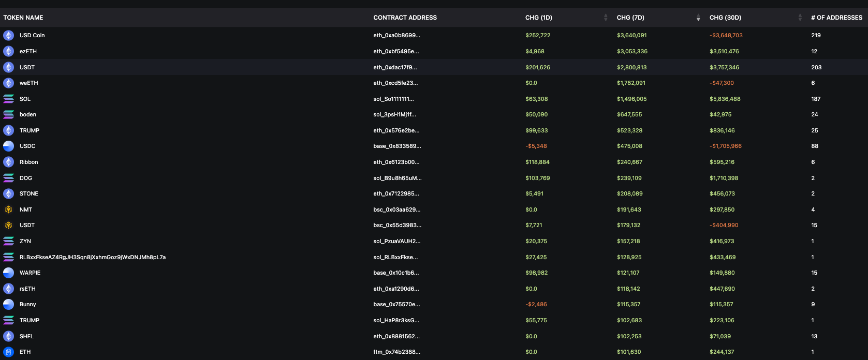Click the address count 187
This screenshot has height=360, width=868.
pos(816,99)
